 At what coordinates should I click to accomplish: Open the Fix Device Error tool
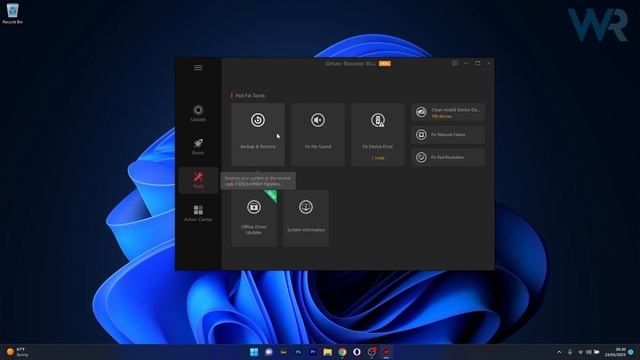click(x=378, y=134)
